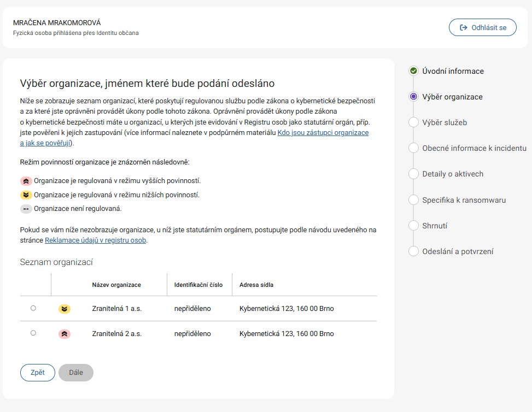Click the green checkmark beside Úvodní informace
532x412 pixels.
(x=413, y=71)
